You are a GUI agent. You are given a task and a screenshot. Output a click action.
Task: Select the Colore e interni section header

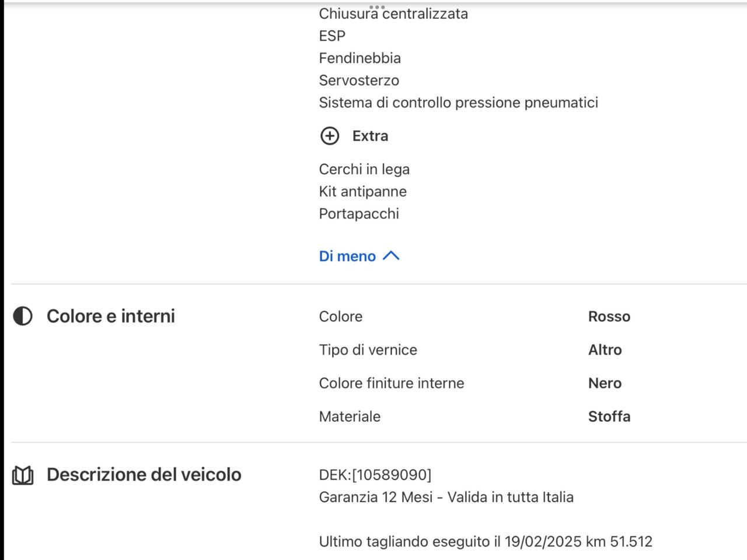pyautogui.click(x=110, y=316)
